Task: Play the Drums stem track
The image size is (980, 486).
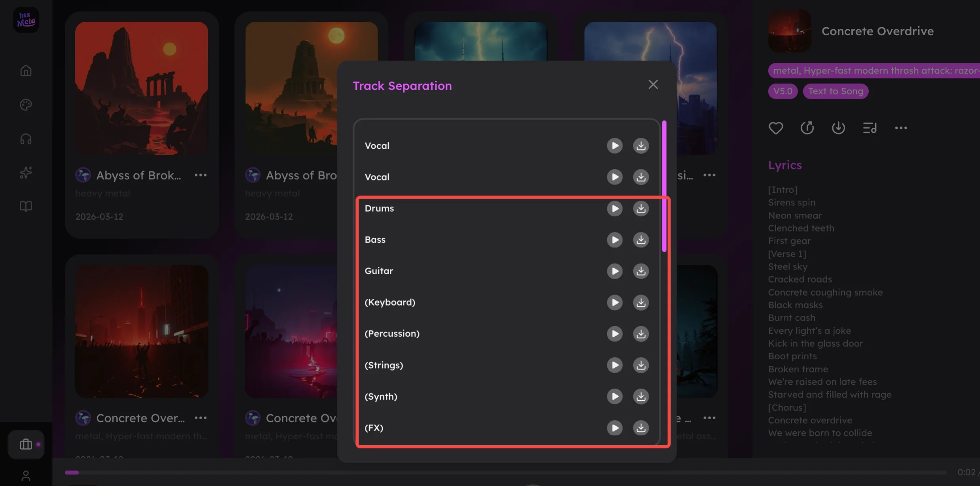Action: point(614,209)
